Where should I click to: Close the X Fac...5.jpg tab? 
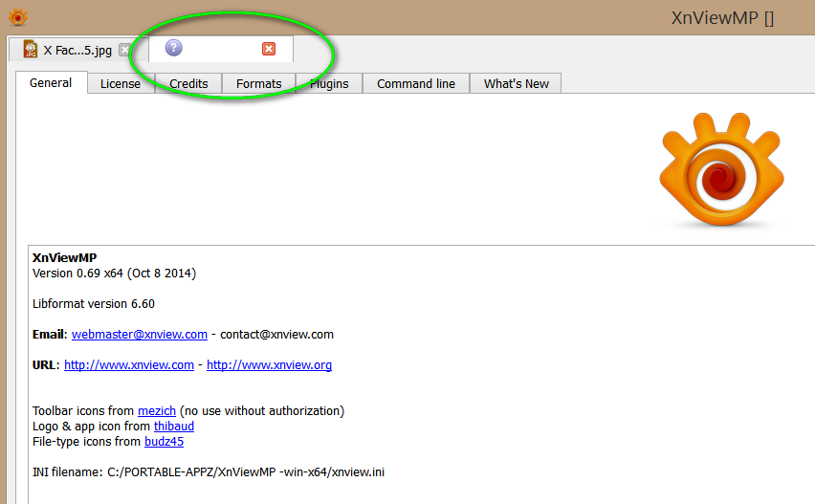point(124,50)
